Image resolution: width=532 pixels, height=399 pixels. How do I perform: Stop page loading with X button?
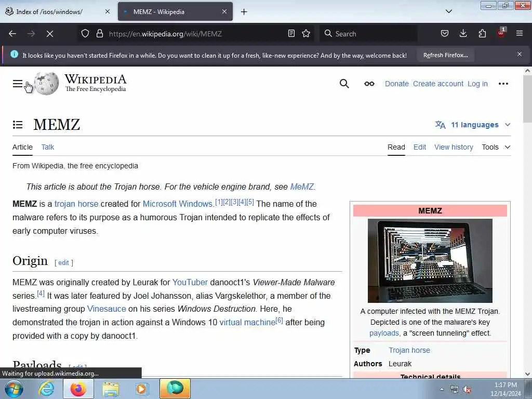(x=50, y=34)
